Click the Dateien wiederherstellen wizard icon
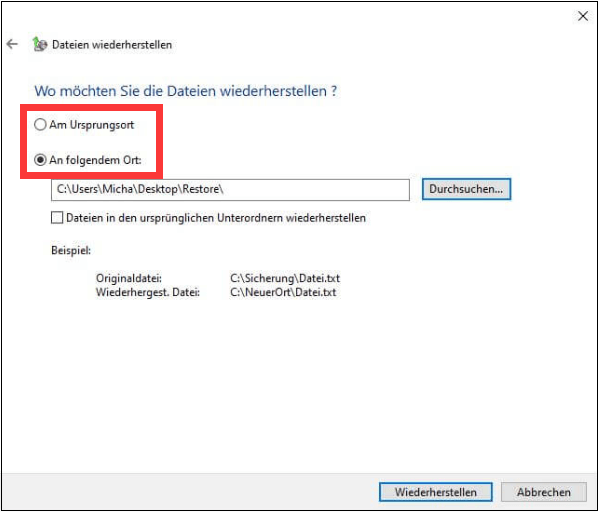The width and height of the screenshot is (599, 512). [x=40, y=44]
